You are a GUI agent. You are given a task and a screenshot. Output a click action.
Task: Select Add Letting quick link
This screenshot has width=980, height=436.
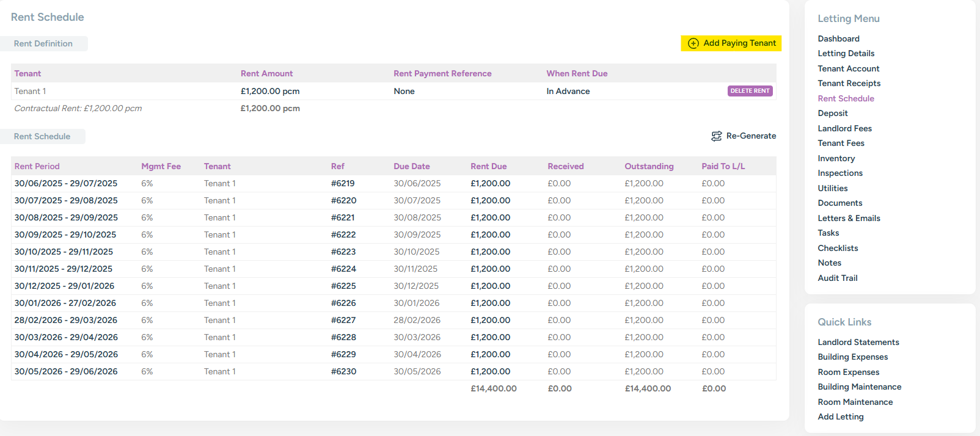[840, 417]
